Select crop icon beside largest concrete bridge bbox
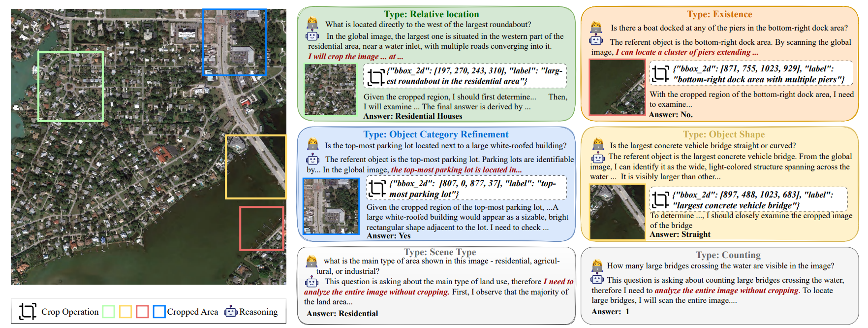 tap(660, 199)
